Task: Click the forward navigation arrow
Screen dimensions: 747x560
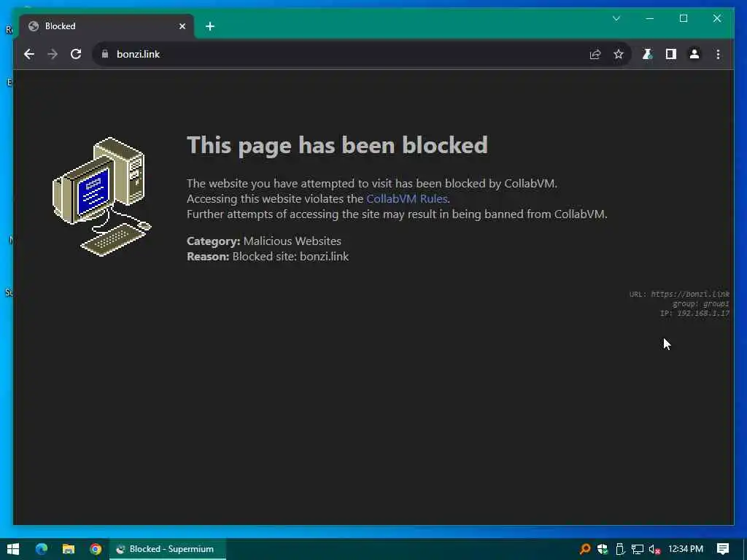Action: pos(53,54)
